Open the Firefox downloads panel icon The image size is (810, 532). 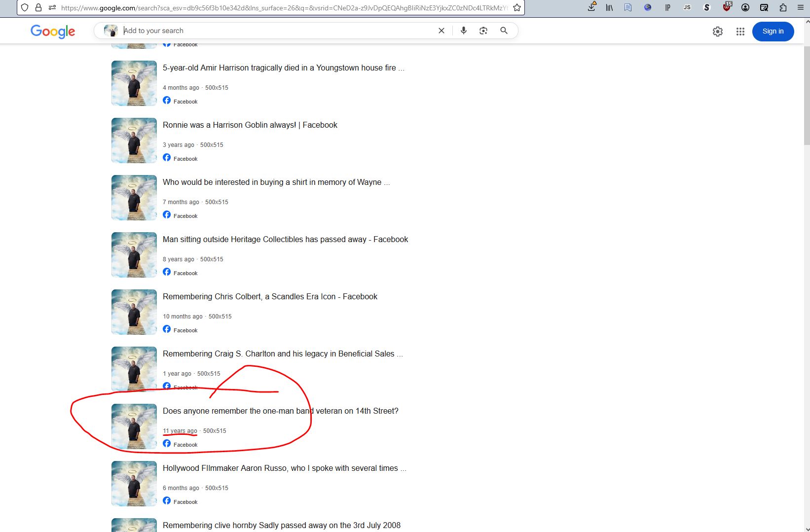tap(591, 7)
